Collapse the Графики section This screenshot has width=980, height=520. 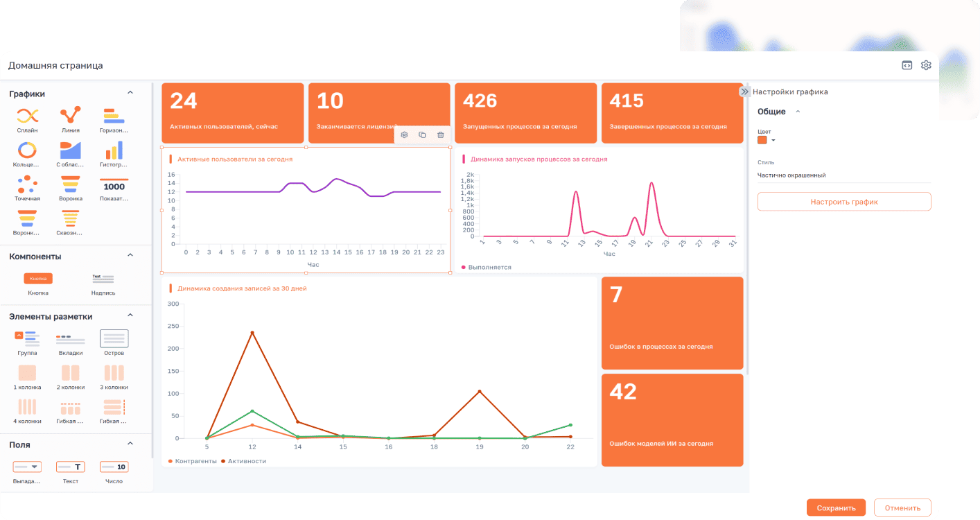click(x=130, y=93)
